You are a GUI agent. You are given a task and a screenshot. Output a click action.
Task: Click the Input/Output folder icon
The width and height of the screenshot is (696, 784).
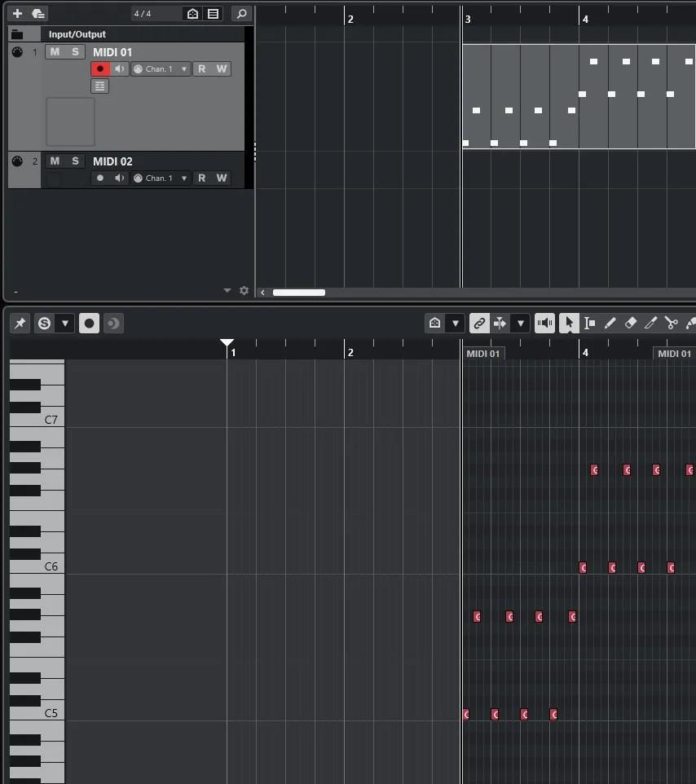coord(17,34)
